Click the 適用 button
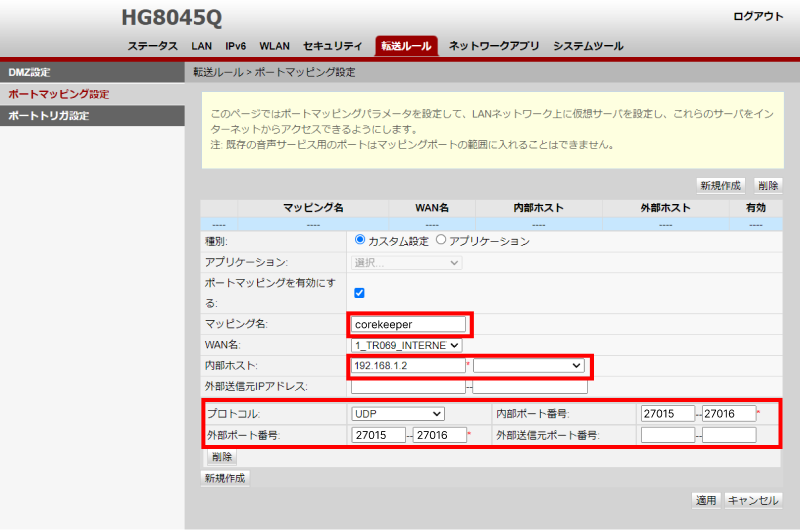This screenshot has height=530, width=800. pos(706,500)
